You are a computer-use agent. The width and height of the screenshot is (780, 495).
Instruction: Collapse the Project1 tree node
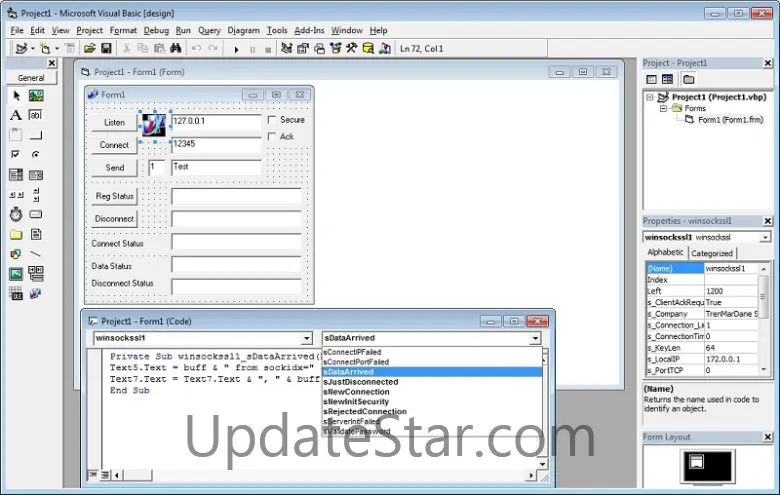[x=650, y=97]
